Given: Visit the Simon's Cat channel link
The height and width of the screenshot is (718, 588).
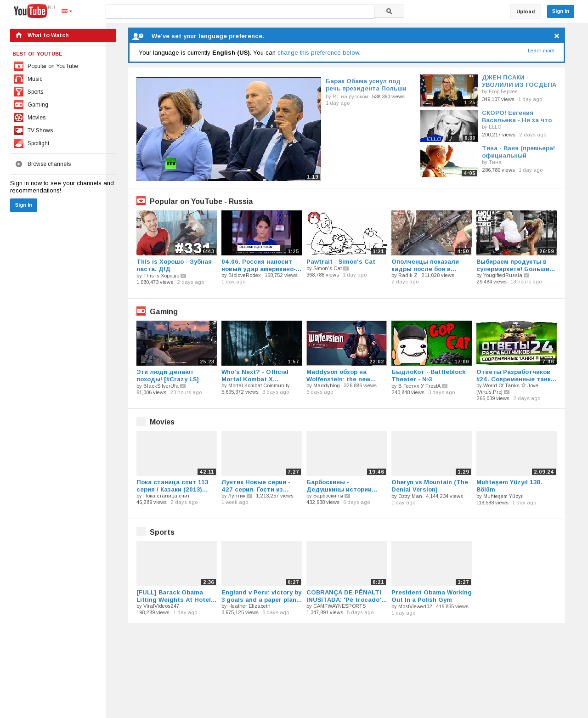Looking at the screenshot, I should coord(328,269).
